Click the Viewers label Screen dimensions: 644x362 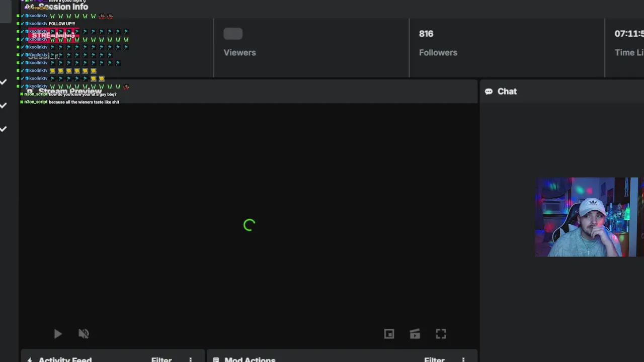[239, 52]
